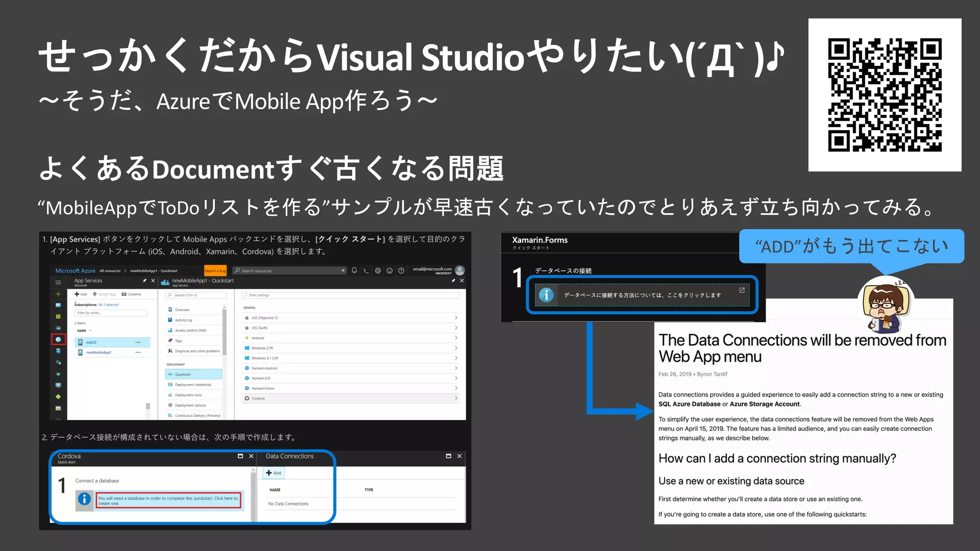The image size is (980, 551).
Task: Open the All 3 selected subscriptions link
Action: (109, 305)
